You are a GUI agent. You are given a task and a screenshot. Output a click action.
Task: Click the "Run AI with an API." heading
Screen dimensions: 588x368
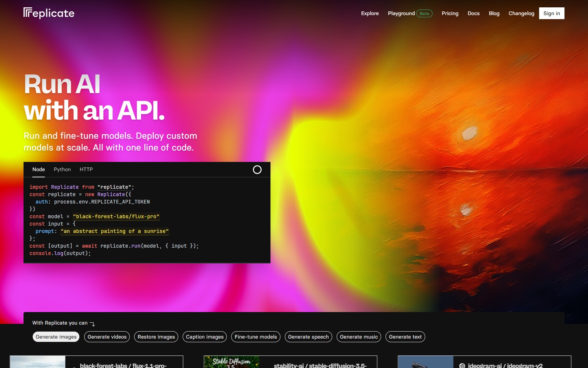pos(94,97)
